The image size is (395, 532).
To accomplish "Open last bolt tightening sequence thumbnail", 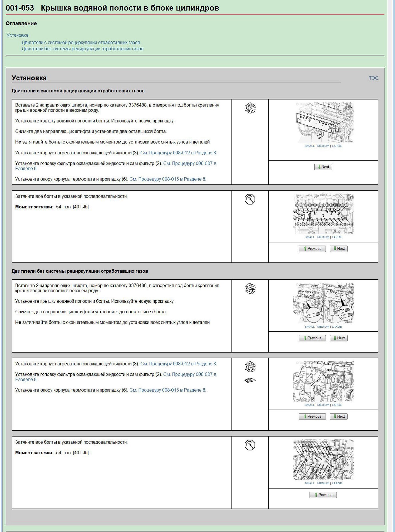I will pos(323,460).
